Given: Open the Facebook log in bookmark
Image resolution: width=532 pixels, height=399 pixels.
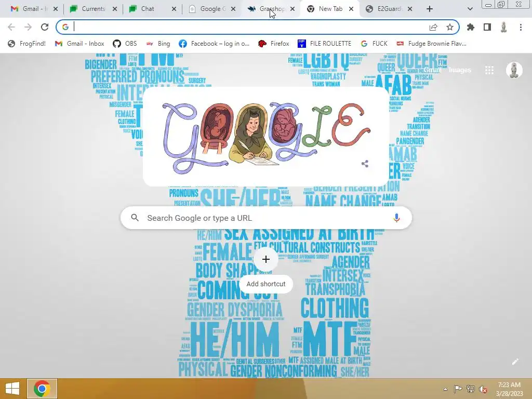Looking at the screenshot, I should click(x=214, y=44).
